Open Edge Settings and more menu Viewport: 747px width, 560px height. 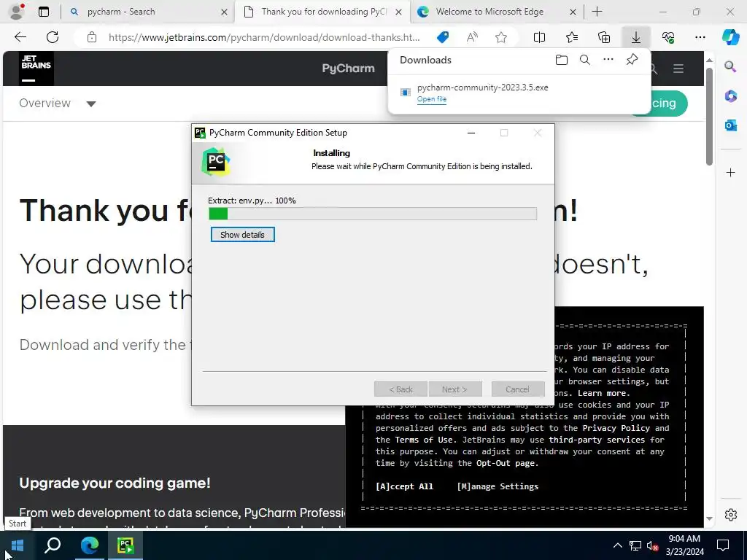pos(700,37)
